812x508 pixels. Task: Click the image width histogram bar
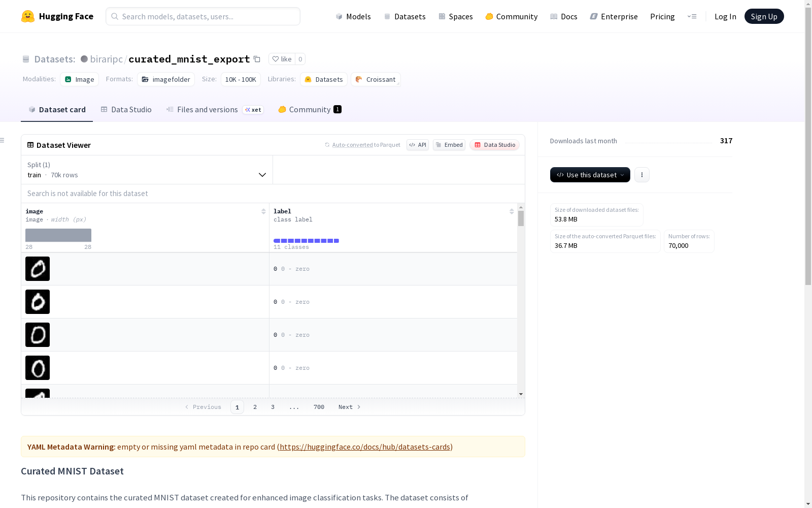[58, 235]
